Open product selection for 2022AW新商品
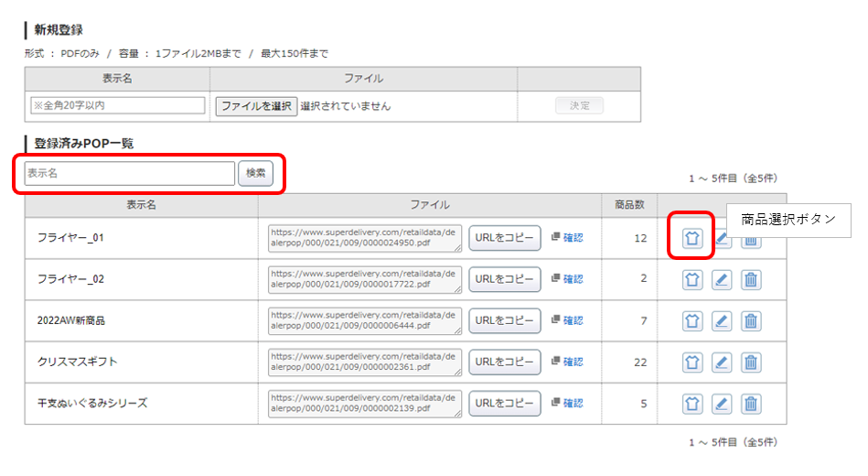Screen dimensions: 868x476 pyautogui.click(x=692, y=321)
